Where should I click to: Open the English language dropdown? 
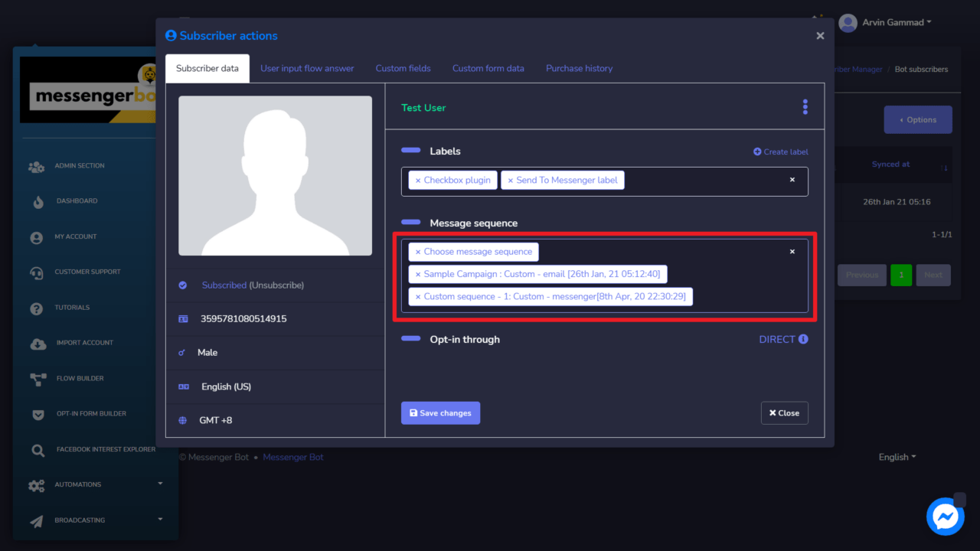tap(897, 457)
